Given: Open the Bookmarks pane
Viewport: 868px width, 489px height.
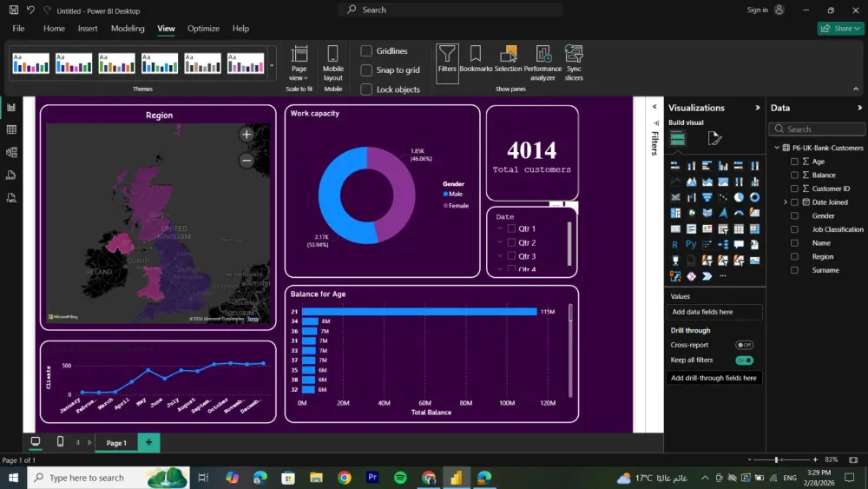Looking at the screenshot, I should click(476, 59).
